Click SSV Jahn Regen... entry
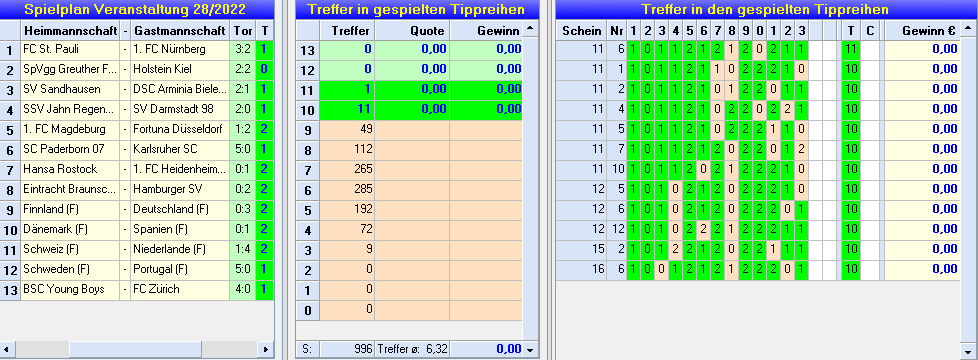Viewport: 978px width, 360px height. pos(70,109)
